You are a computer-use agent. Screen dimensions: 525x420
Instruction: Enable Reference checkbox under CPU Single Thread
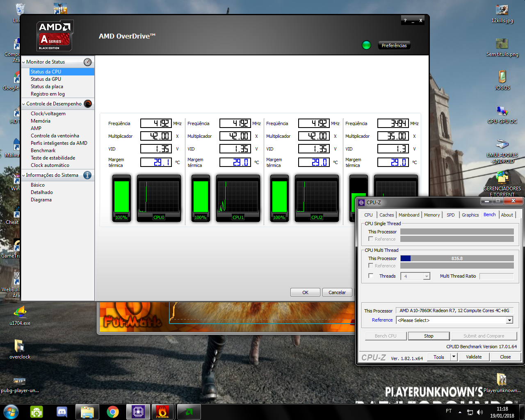(371, 239)
